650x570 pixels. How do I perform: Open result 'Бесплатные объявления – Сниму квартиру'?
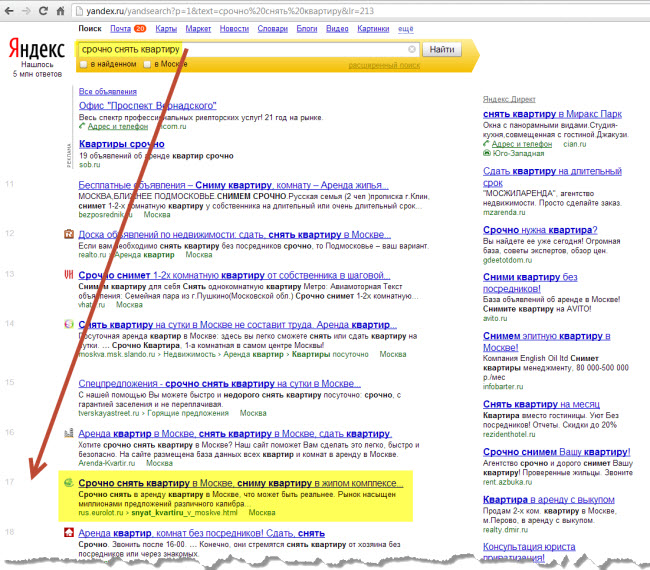pyautogui.click(x=233, y=185)
